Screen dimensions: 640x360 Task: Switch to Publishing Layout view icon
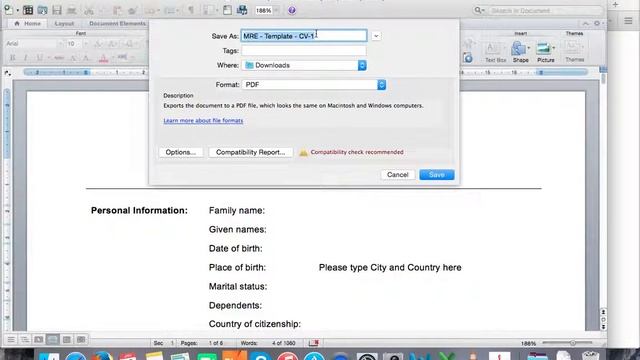(39, 339)
